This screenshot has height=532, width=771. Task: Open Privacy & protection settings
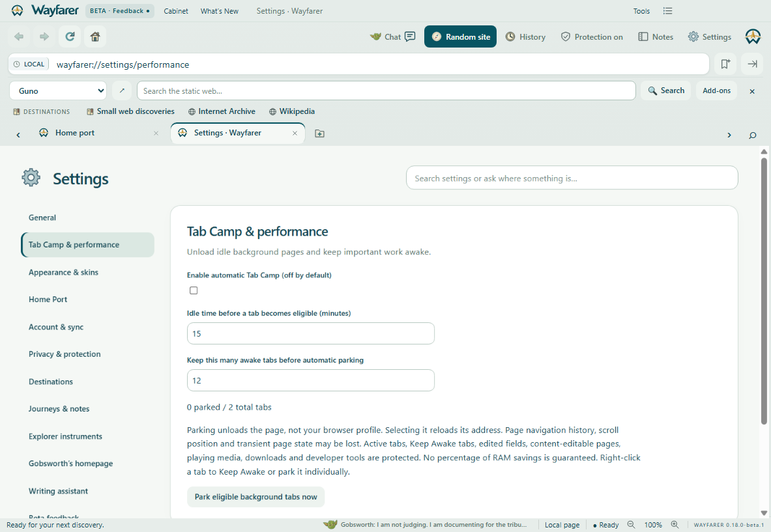point(87,354)
